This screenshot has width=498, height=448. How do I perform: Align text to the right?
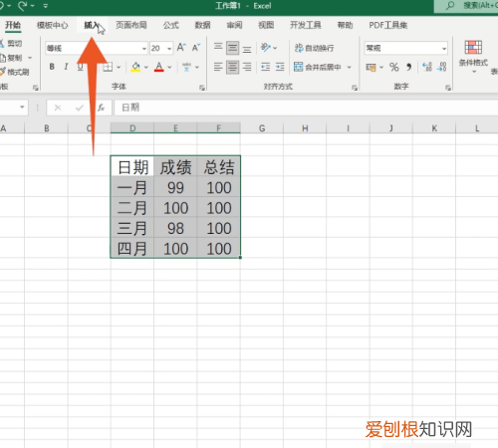(x=247, y=67)
